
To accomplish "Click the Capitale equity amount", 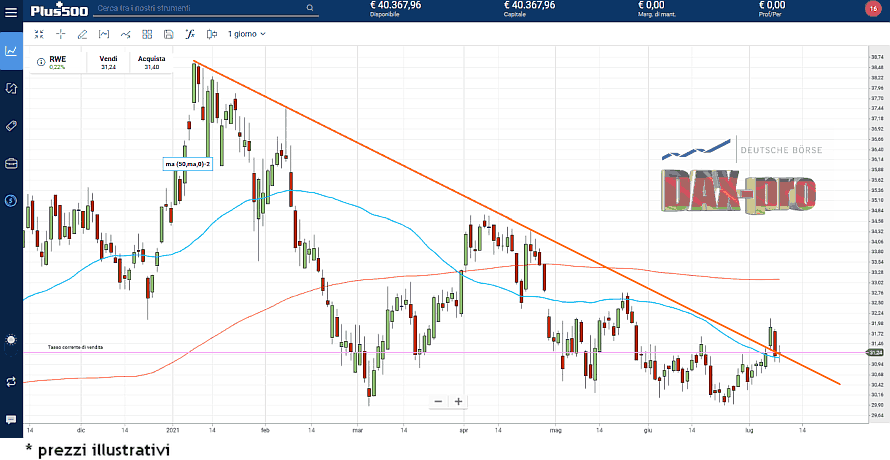I will (529, 5).
